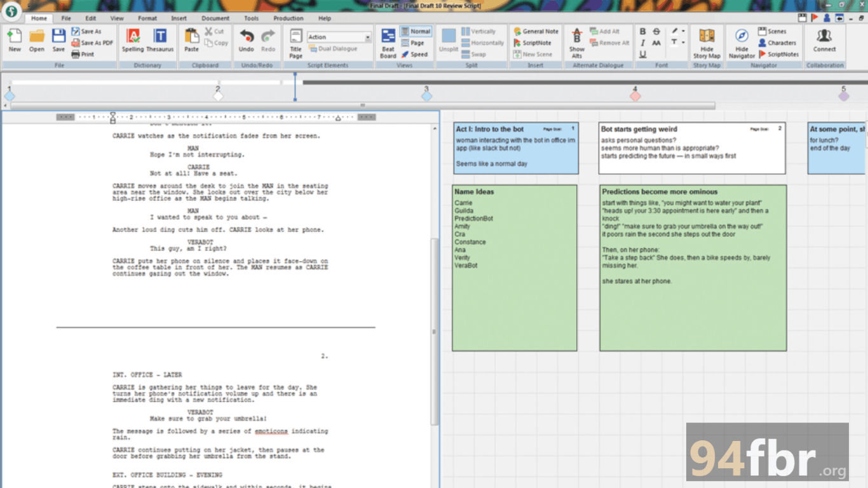Open the Home ribbon tab
This screenshot has width=868, height=488.
pos(39,18)
